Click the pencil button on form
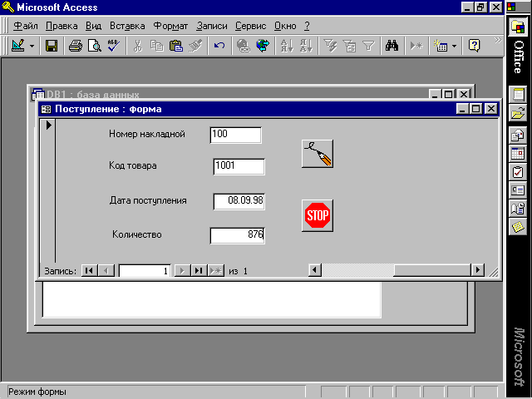Viewport: 532px width, 399px height. [318, 154]
